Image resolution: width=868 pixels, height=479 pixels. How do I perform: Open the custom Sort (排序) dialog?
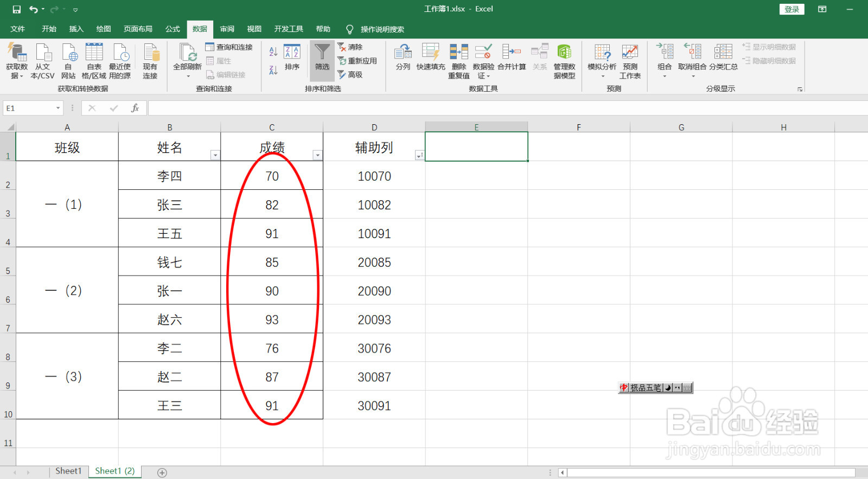[292, 58]
